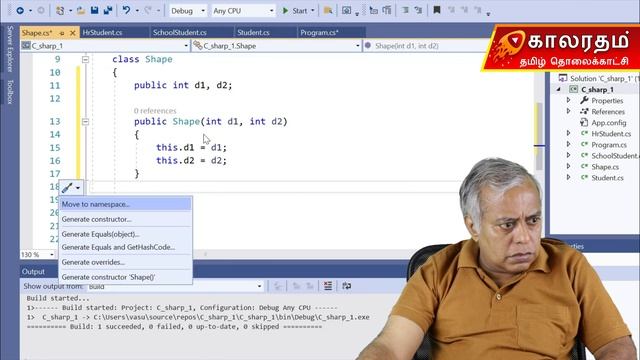Viewport: 640px width, 360px height.
Task: Click the Comment out selected lines icon
Action: [x=373, y=10]
